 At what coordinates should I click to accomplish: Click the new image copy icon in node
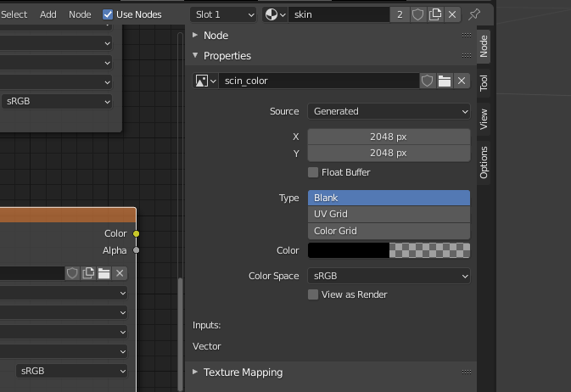pyautogui.click(x=87, y=272)
